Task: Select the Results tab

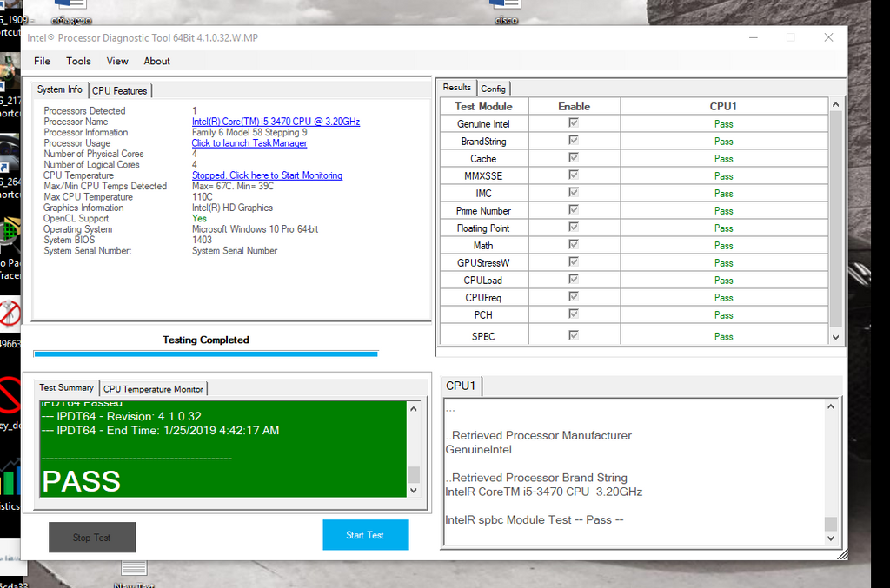Action: pos(457,88)
